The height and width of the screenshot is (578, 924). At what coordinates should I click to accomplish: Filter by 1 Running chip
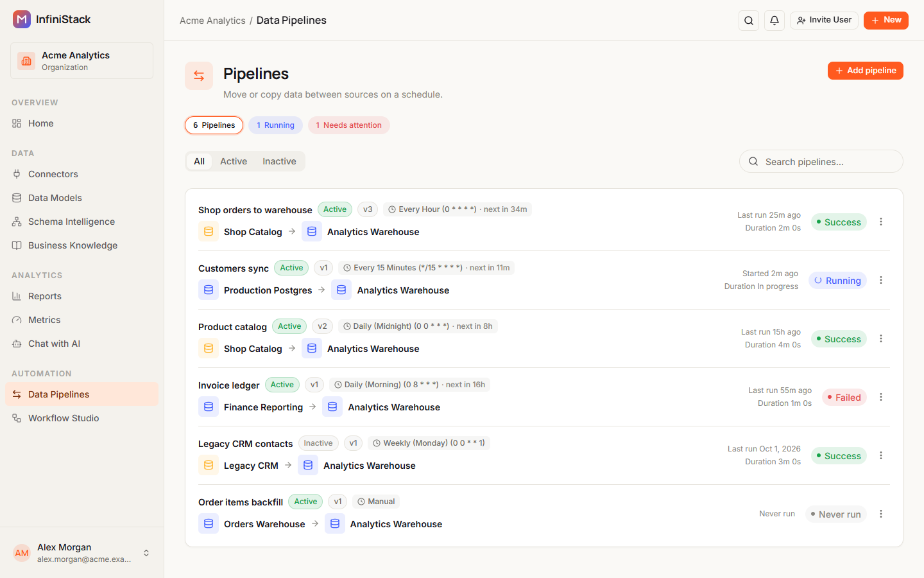click(x=276, y=125)
